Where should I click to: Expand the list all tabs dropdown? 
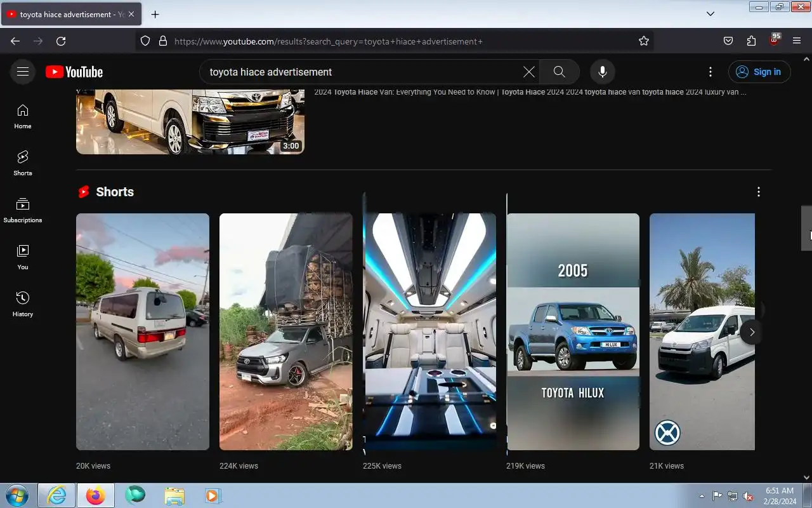pyautogui.click(x=710, y=14)
